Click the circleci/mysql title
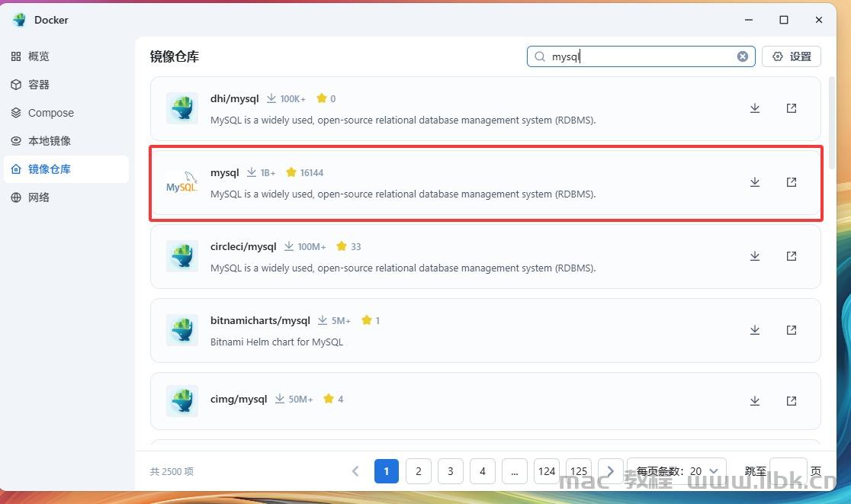 pos(243,246)
